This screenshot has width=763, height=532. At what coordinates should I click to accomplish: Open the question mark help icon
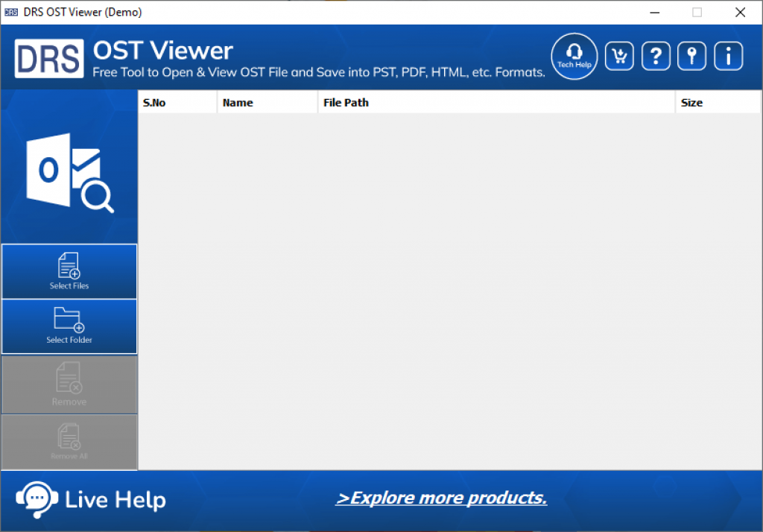[656, 55]
